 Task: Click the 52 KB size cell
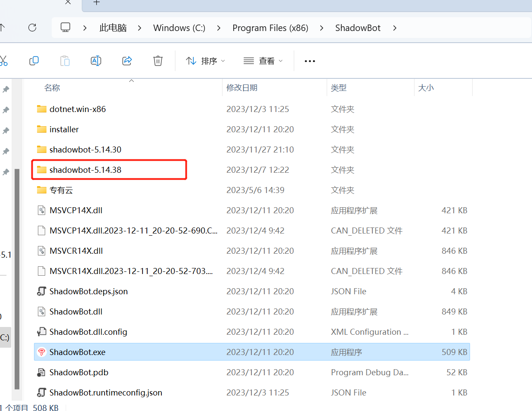click(x=457, y=372)
